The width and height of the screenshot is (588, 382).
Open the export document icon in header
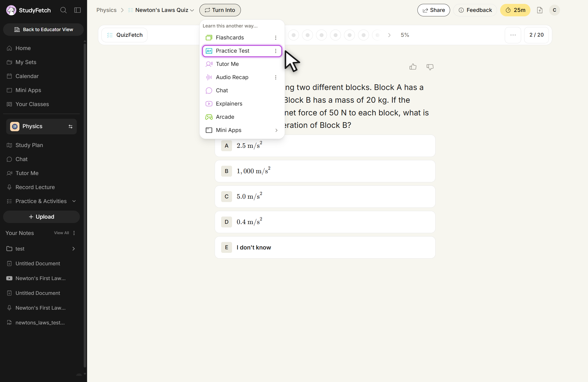[540, 10]
